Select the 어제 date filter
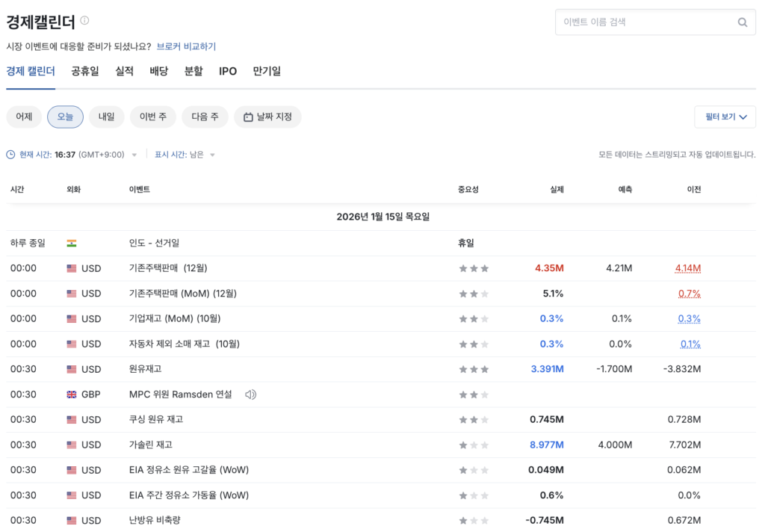The width and height of the screenshot is (765, 532). (x=24, y=117)
